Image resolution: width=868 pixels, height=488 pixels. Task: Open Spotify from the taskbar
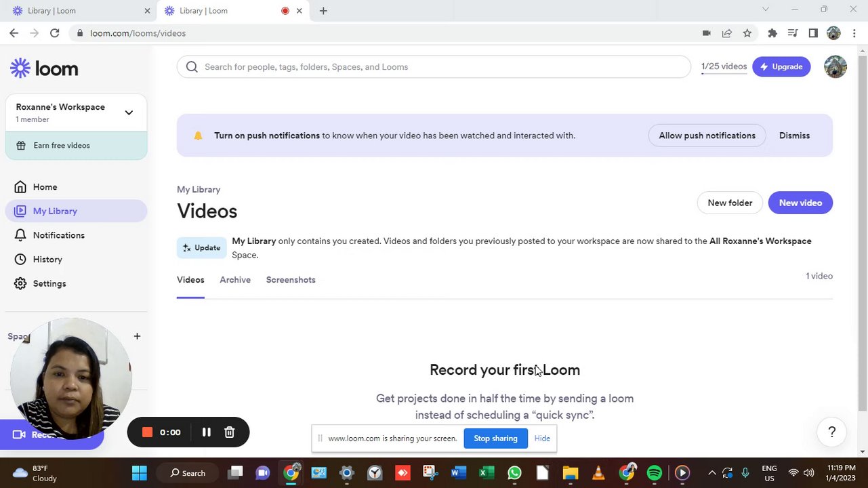pos(655,473)
